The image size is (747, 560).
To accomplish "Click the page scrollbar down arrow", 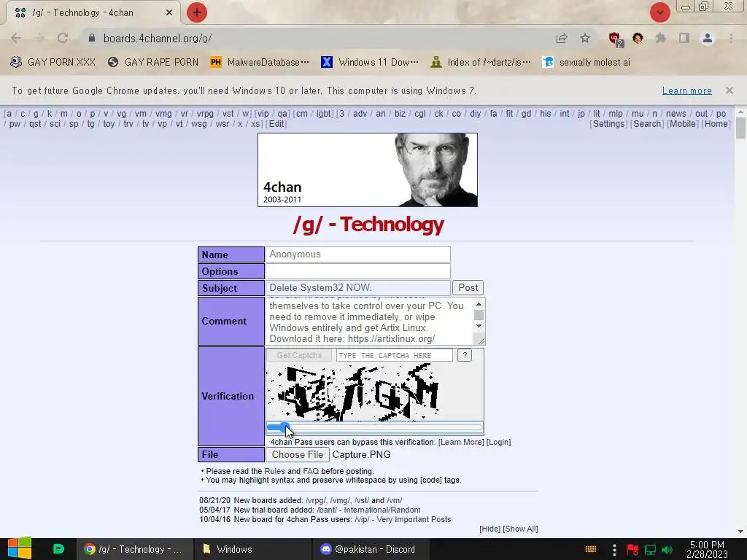I will pos(740,532).
